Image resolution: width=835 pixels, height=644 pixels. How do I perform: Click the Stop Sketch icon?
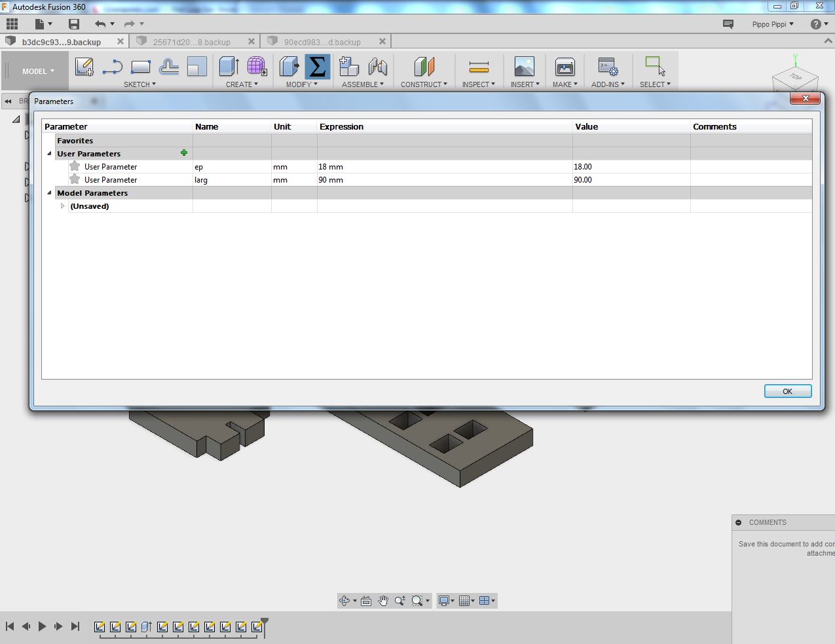[x=196, y=66]
